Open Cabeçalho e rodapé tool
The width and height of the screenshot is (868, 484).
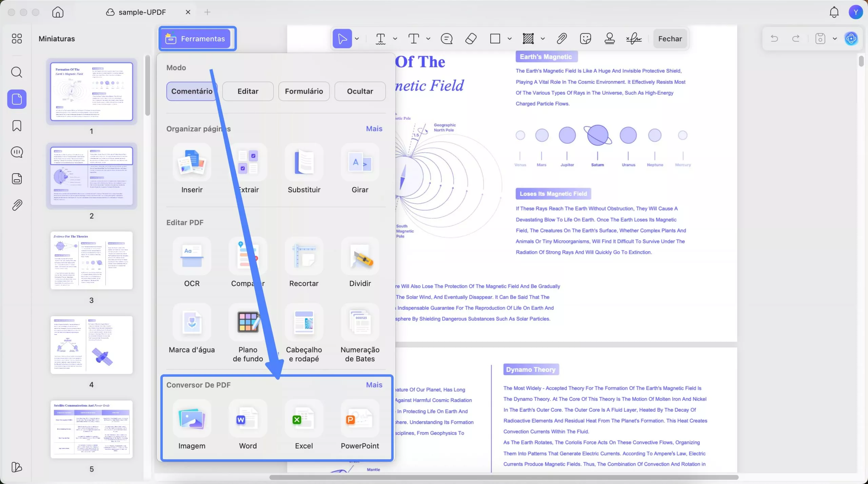pos(304,334)
